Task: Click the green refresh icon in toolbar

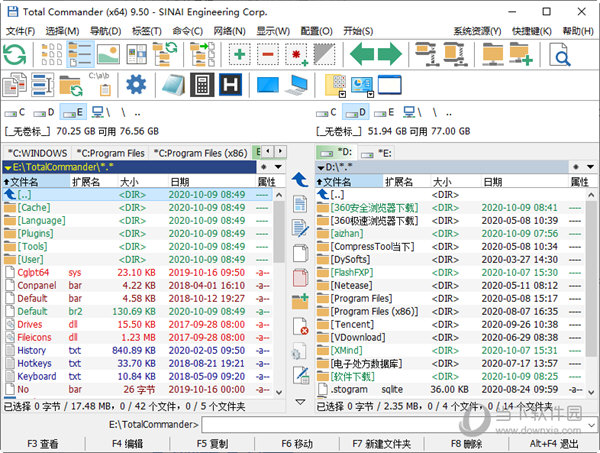Action: (x=15, y=54)
